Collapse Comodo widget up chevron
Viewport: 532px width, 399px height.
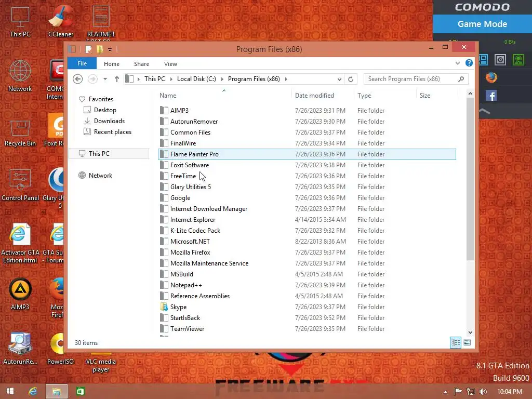click(x=485, y=111)
